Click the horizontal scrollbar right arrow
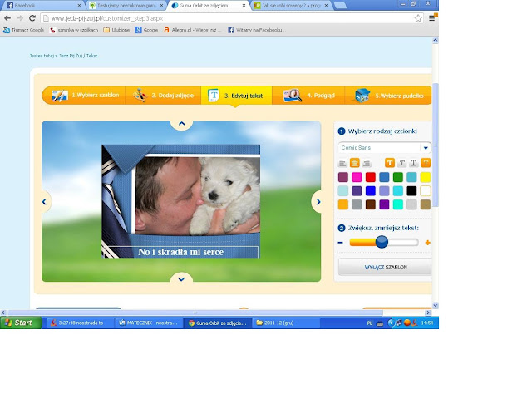This screenshot has height=399, width=532. (428, 313)
